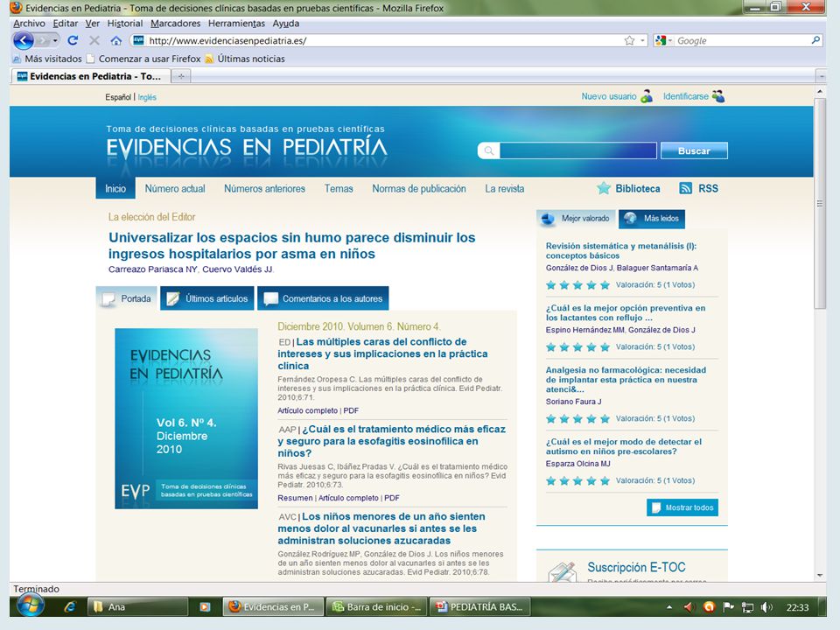Open the history dropdown beside forward button
Screen dimensions: 840x630
tap(55, 41)
